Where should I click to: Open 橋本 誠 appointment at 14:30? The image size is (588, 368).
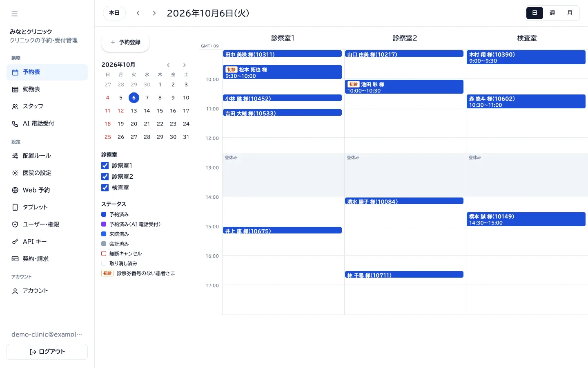(x=526, y=219)
